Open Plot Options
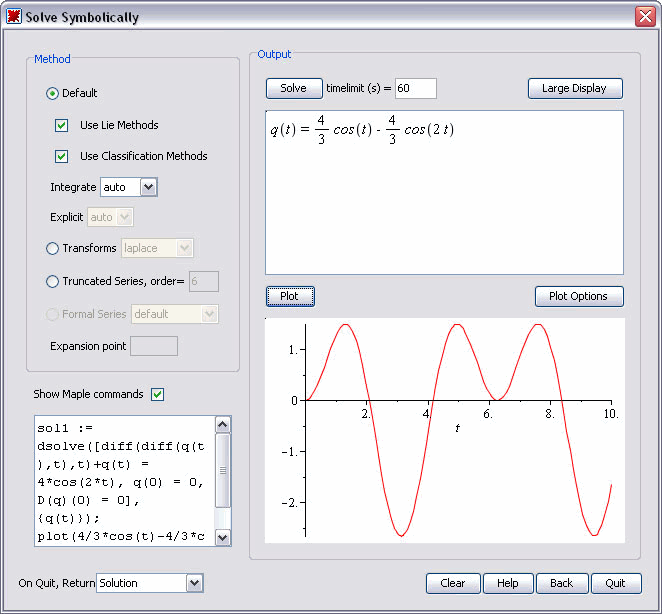Viewport: 662px width, 614px height. click(579, 297)
